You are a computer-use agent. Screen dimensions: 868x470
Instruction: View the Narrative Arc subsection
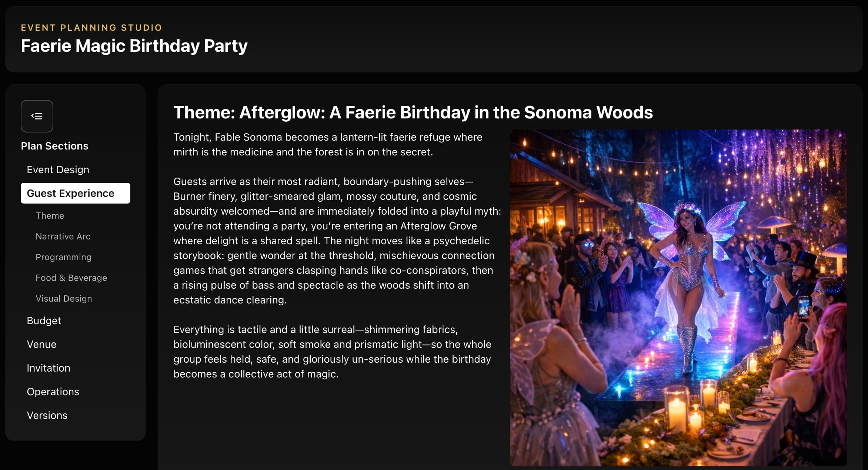tap(63, 236)
